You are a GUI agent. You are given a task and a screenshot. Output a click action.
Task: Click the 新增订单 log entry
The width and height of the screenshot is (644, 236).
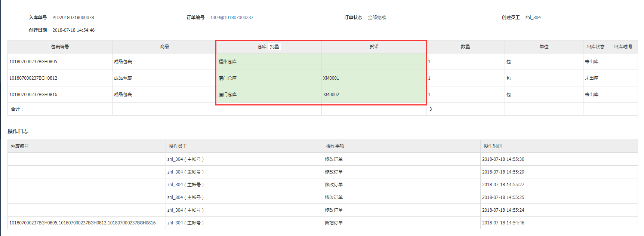coord(333,223)
